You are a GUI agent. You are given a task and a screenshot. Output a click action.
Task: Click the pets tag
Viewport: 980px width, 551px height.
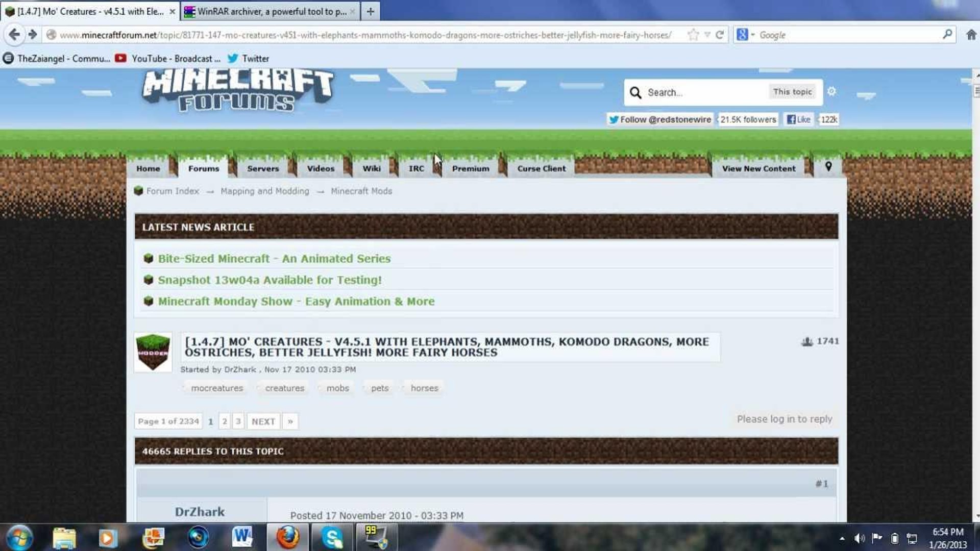pyautogui.click(x=380, y=388)
